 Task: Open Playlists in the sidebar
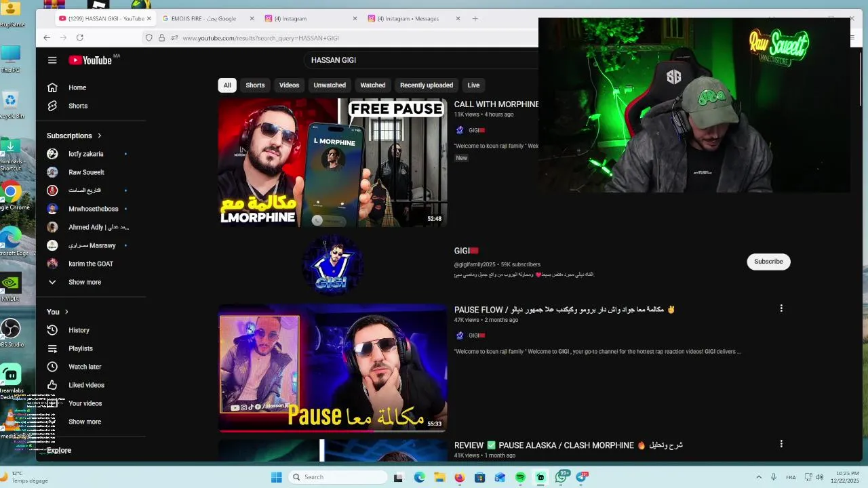(x=81, y=348)
